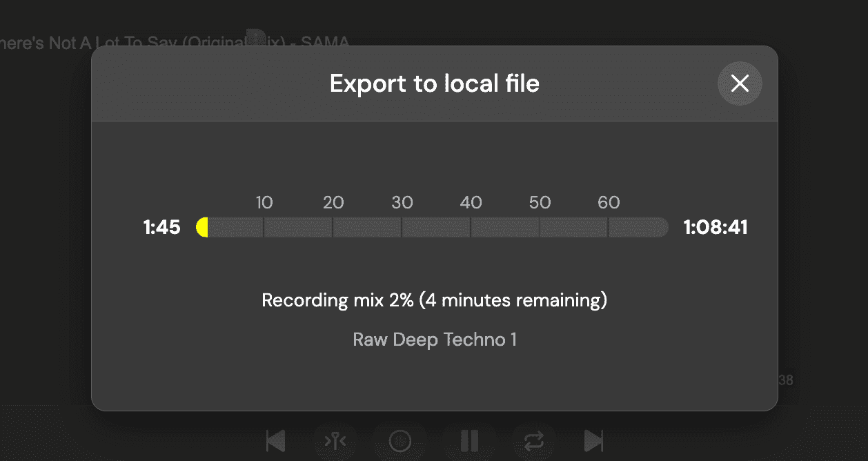Click the previous track icon

[276, 442]
